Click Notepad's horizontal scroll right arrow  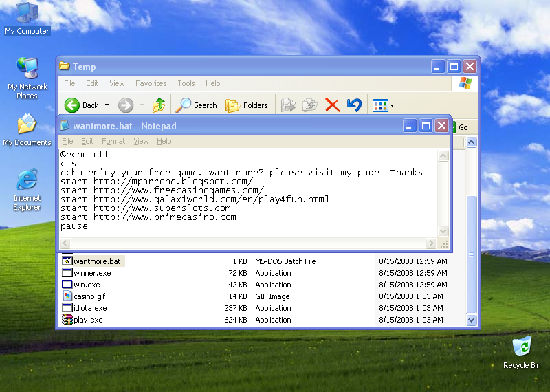pyautogui.click(x=431, y=243)
